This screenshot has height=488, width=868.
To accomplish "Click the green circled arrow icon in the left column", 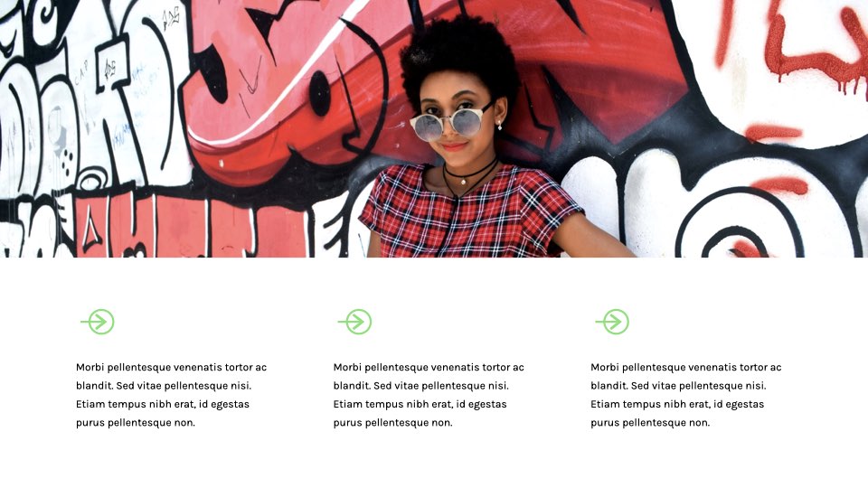I will pos(98,322).
